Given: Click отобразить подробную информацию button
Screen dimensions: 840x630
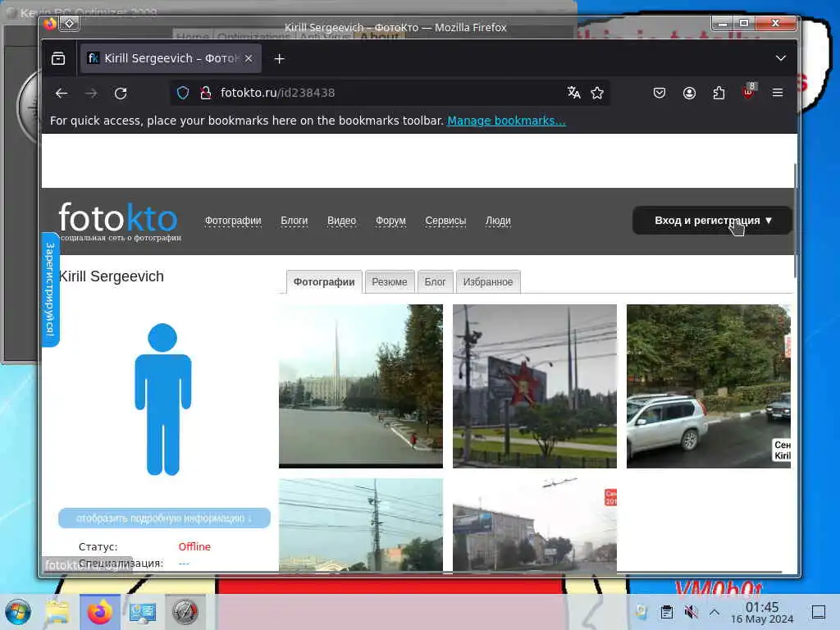Looking at the screenshot, I should (164, 518).
